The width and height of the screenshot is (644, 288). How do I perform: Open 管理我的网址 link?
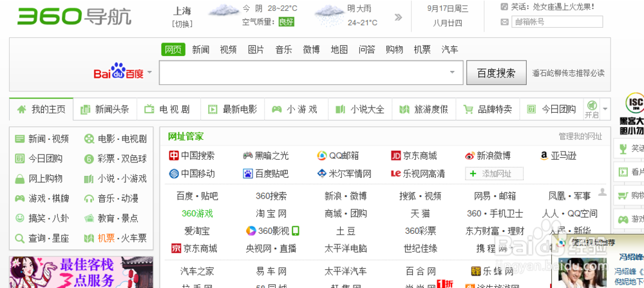pos(580,137)
